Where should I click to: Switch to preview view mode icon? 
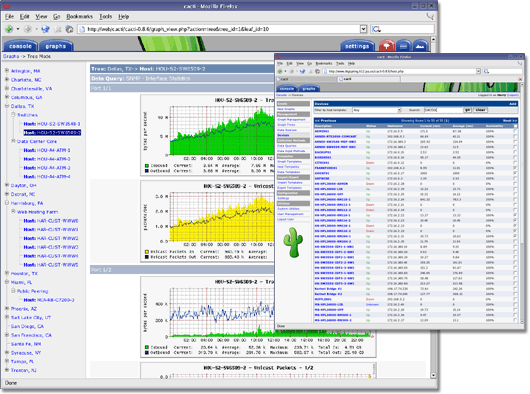(420, 46)
